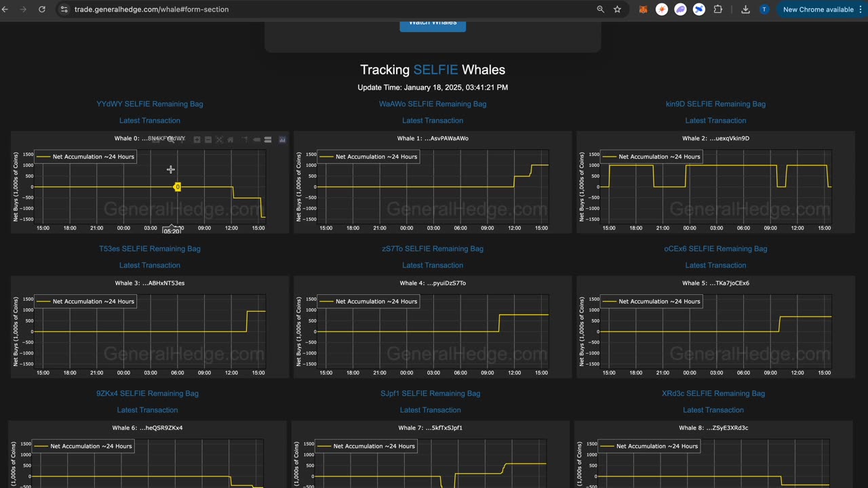Open the Extensions puzzle-piece menu
This screenshot has width=868, height=488.
(x=718, y=9)
